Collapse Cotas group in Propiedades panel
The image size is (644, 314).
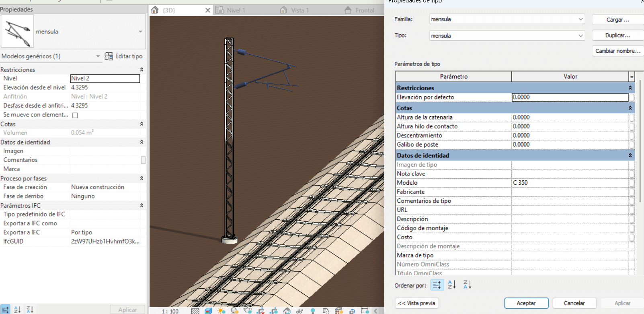coord(142,124)
